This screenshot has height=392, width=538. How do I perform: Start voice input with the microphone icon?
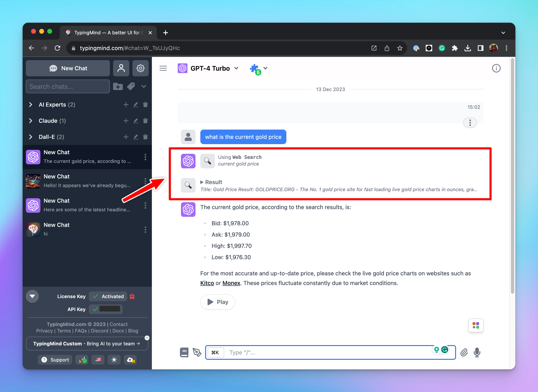point(477,352)
